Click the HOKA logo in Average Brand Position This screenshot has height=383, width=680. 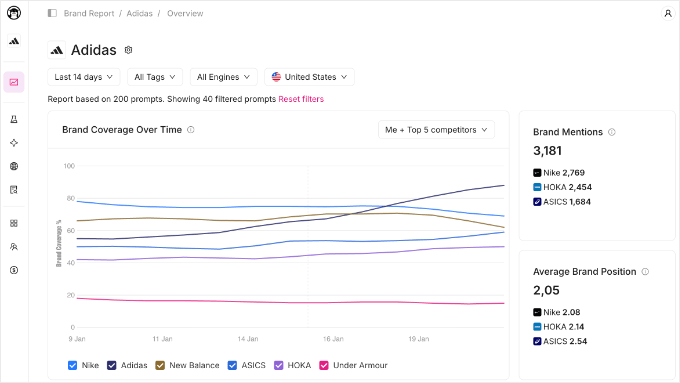point(537,327)
